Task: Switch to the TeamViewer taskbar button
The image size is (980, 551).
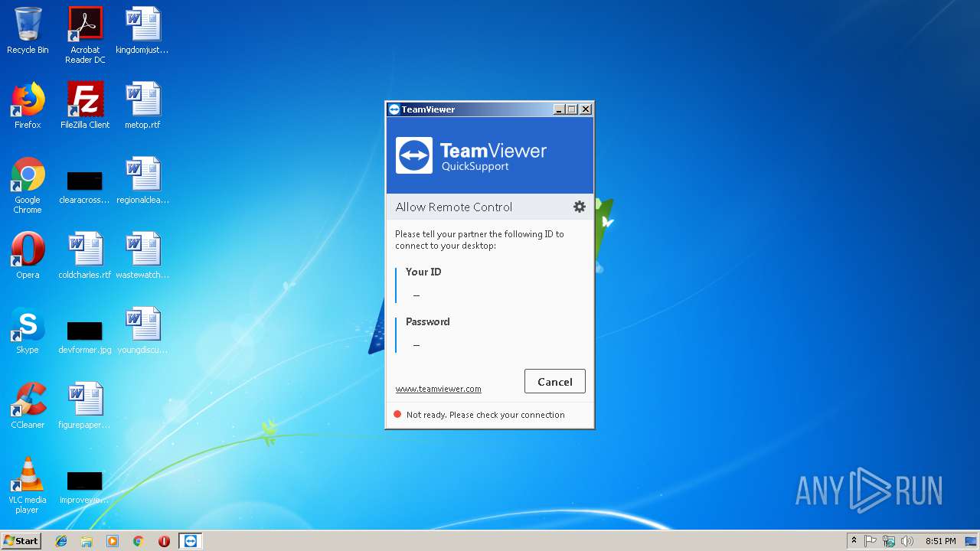Action: coord(191,541)
